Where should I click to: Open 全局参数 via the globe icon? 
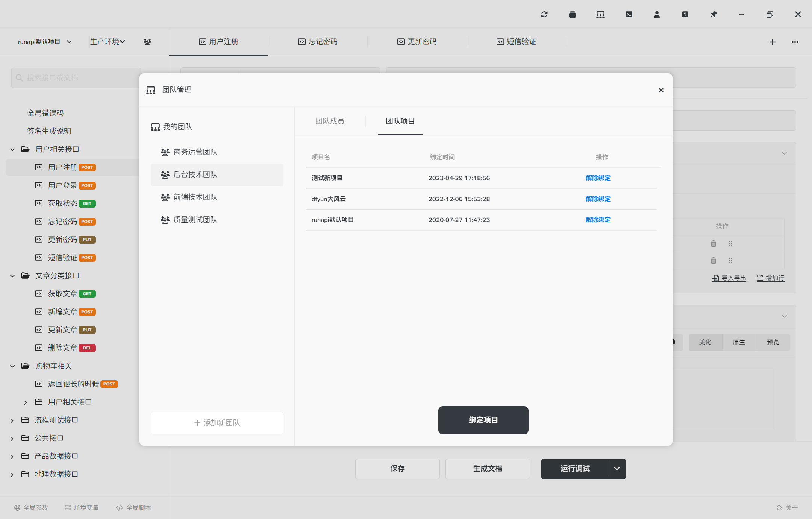[32, 507]
